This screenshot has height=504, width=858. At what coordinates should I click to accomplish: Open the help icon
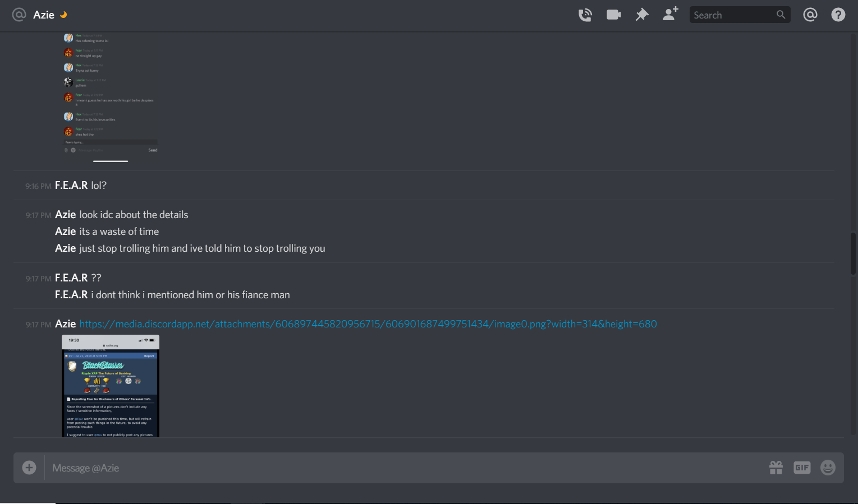click(838, 15)
